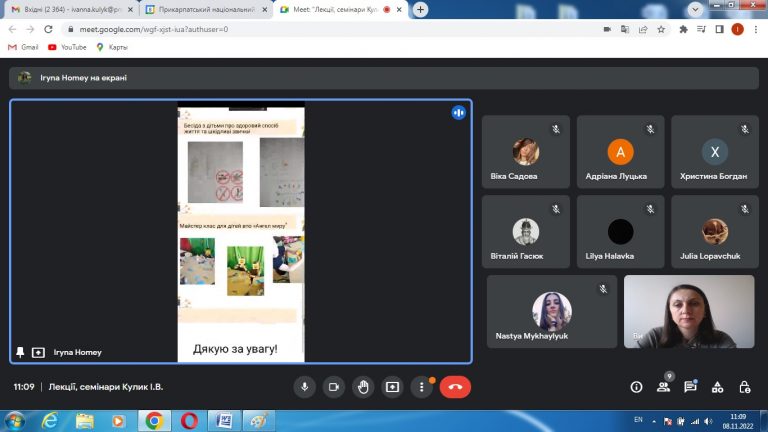Viewport: 768px width, 432px height.
Task: Show the participants list panel
Action: [x=664, y=387]
